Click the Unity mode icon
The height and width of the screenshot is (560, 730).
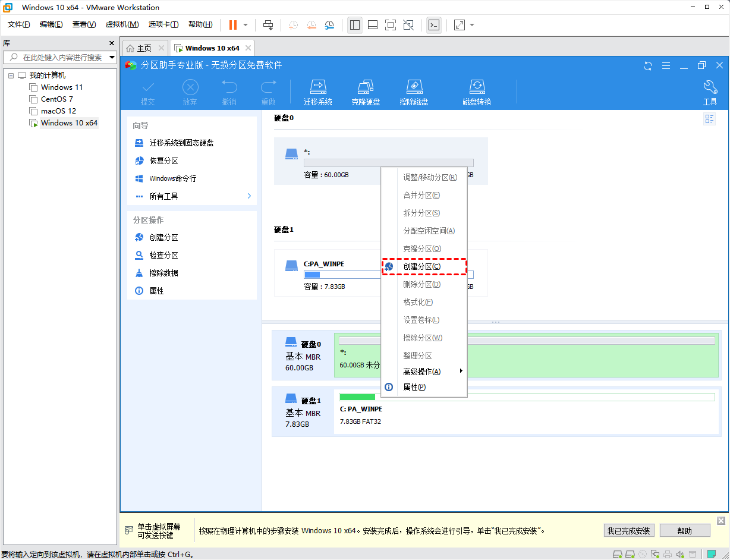(408, 25)
